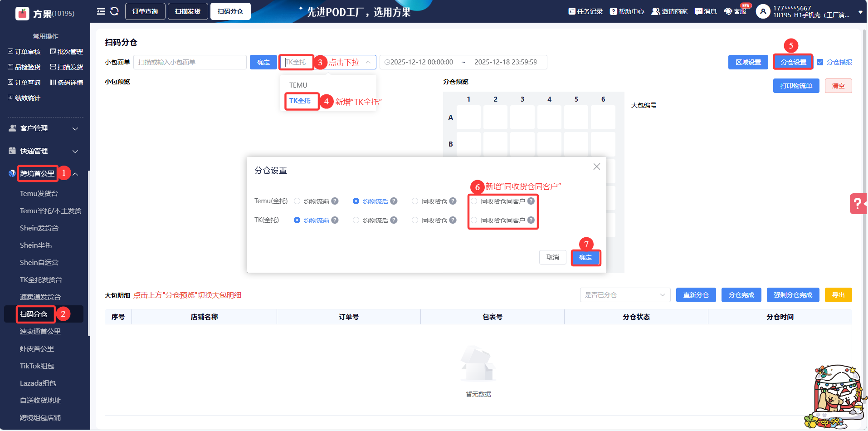Confirm the 分仓设置 dialog with 确定
Image resolution: width=868 pixels, height=431 pixels.
coord(585,257)
